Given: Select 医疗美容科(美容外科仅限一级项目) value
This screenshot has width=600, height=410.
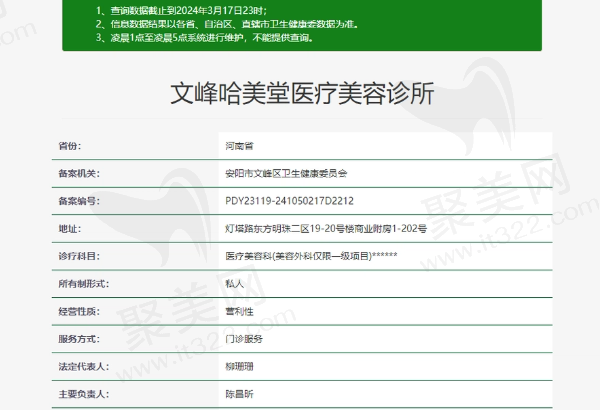Looking at the screenshot, I should [298, 256].
